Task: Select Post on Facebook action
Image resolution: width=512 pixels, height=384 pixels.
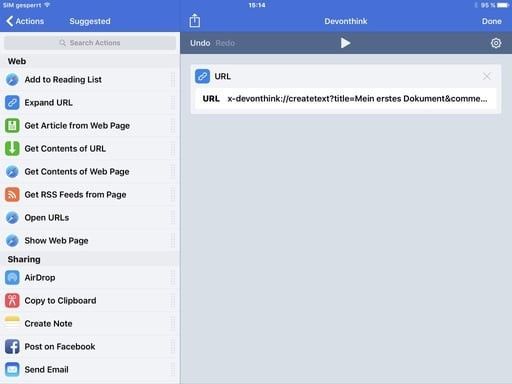Action: pyautogui.click(x=90, y=347)
